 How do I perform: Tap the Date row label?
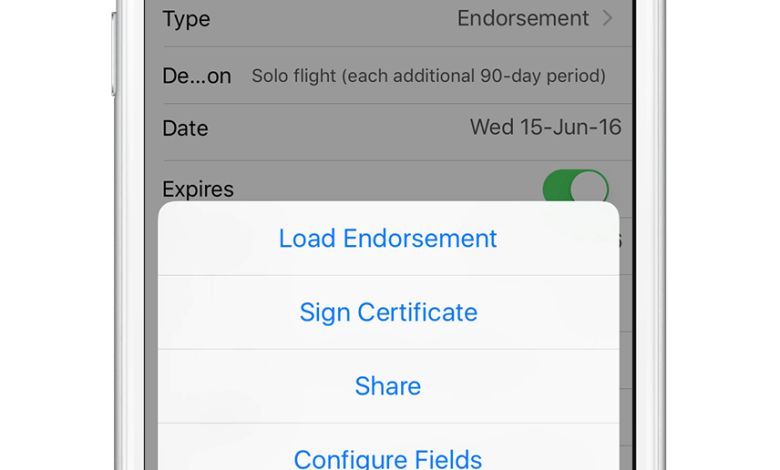(x=185, y=128)
